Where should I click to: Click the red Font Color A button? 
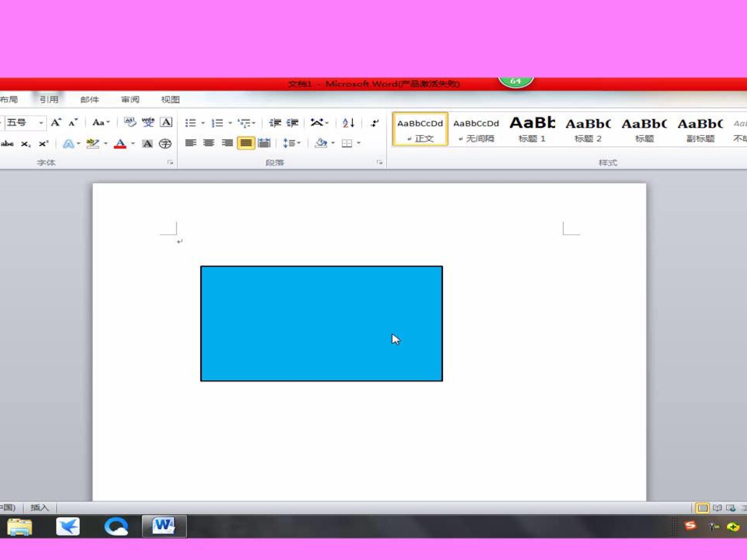point(120,144)
